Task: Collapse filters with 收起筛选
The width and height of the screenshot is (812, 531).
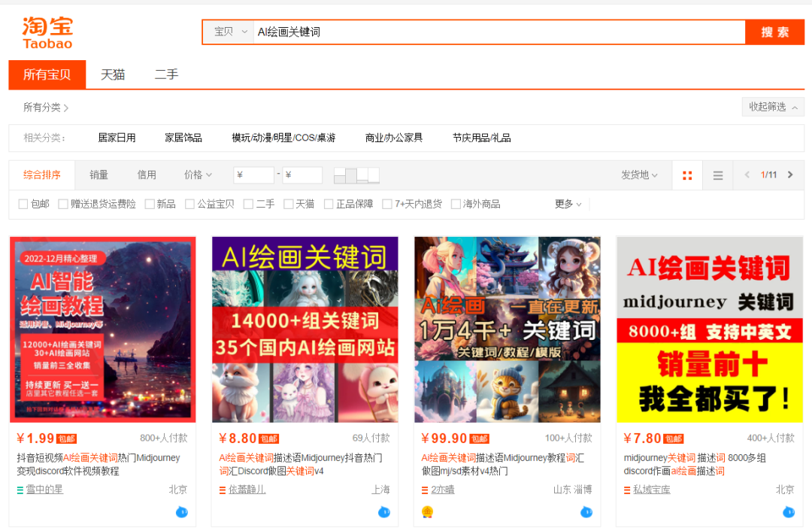Action: (x=773, y=107)
